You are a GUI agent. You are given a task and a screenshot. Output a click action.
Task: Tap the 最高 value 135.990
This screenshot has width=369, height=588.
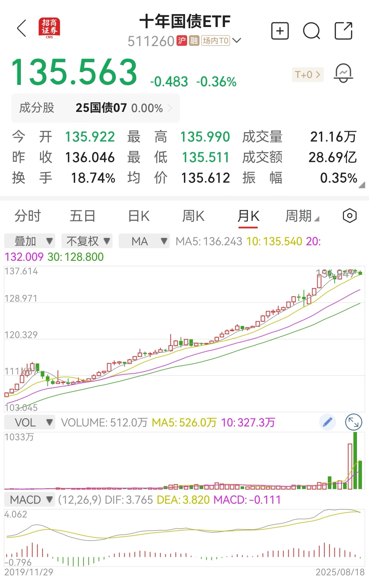[205, 137]
